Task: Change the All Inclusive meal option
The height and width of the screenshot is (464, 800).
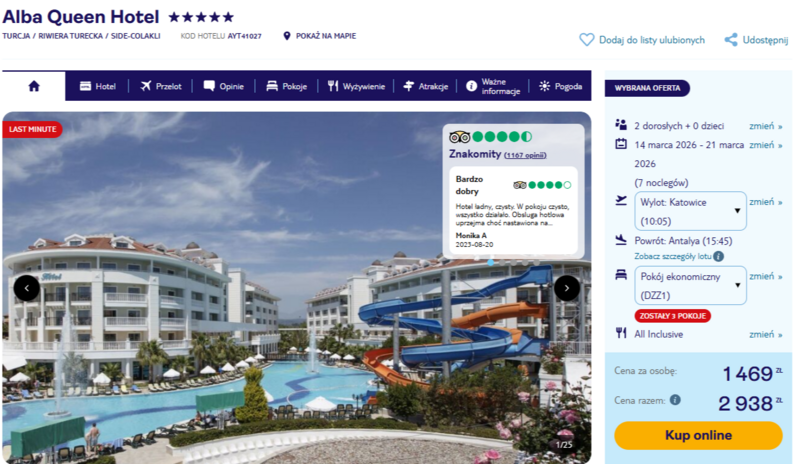Action: (x=765, y=334)
